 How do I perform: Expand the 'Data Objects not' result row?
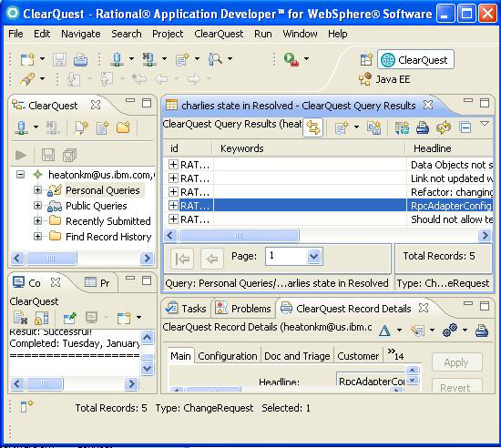pos(173,165)
